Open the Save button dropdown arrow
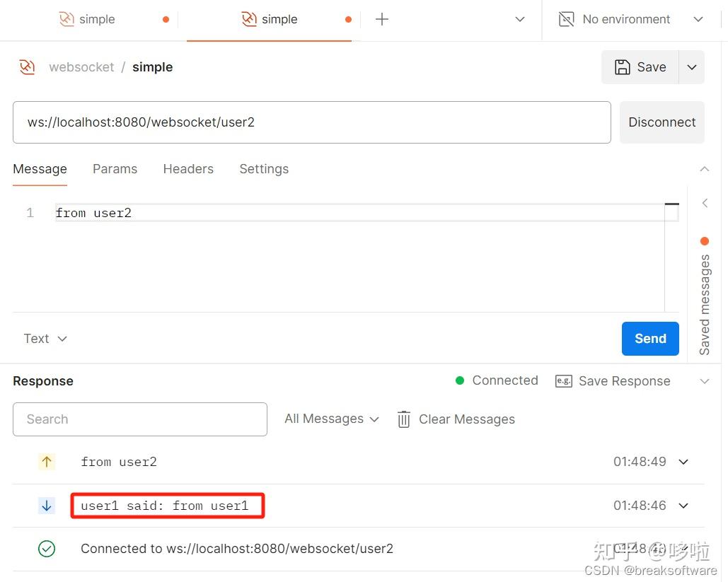This screenshot has width=728, height=582. (691, 66)
